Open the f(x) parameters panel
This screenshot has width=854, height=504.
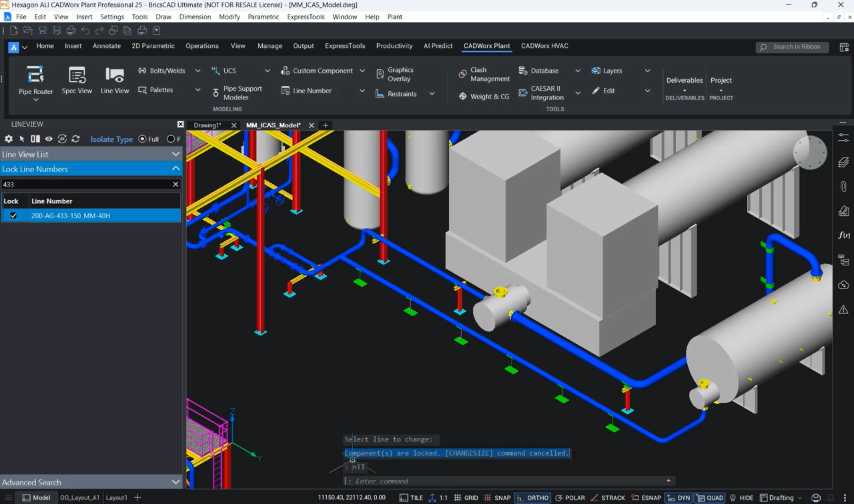coord(843,235)
